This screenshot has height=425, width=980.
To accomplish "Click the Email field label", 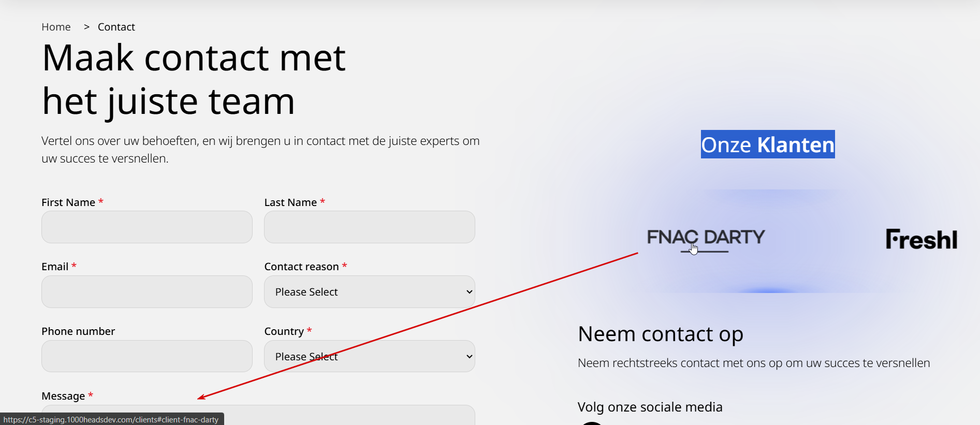I will (55, 267).
